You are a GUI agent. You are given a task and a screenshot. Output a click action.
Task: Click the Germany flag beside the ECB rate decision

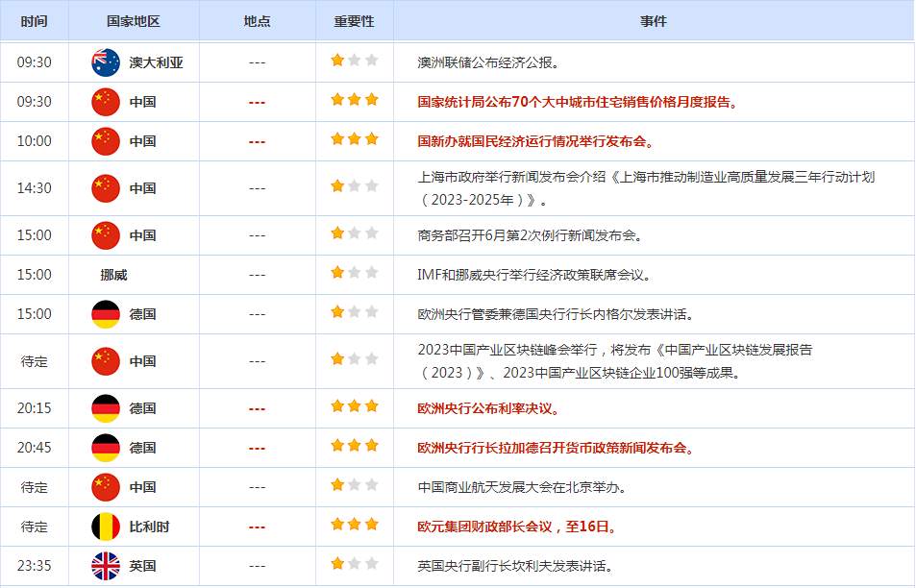click(x=105, y=405)
